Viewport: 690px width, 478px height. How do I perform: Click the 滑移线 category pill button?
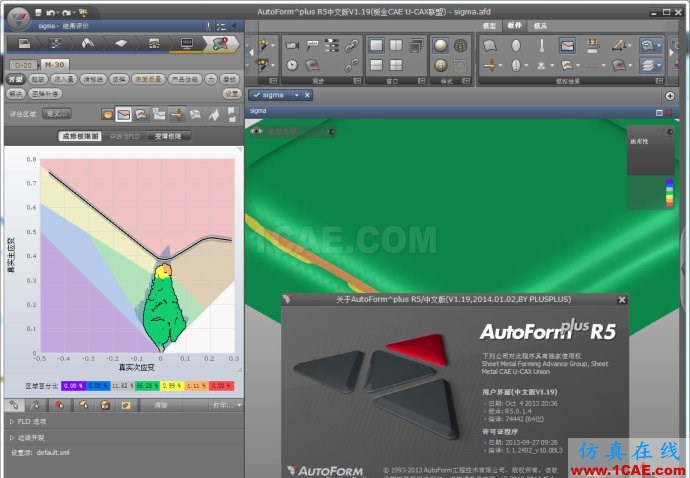tap(93, 79)
